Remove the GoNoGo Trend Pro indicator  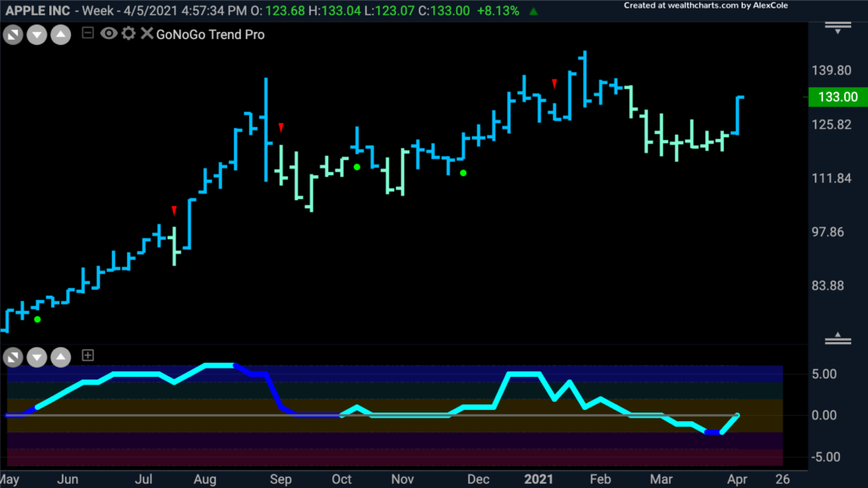(147, 34)
